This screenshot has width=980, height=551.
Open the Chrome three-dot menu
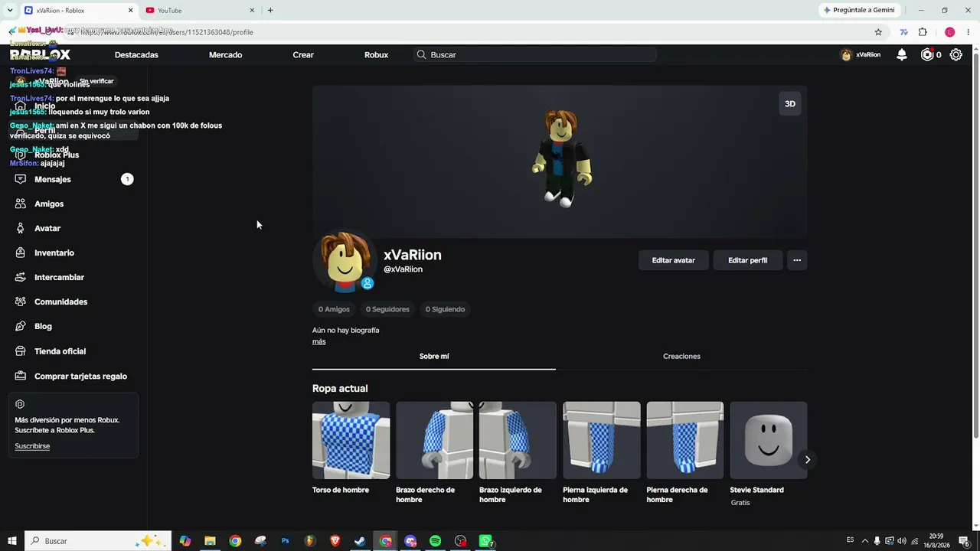tap(969, 32)
